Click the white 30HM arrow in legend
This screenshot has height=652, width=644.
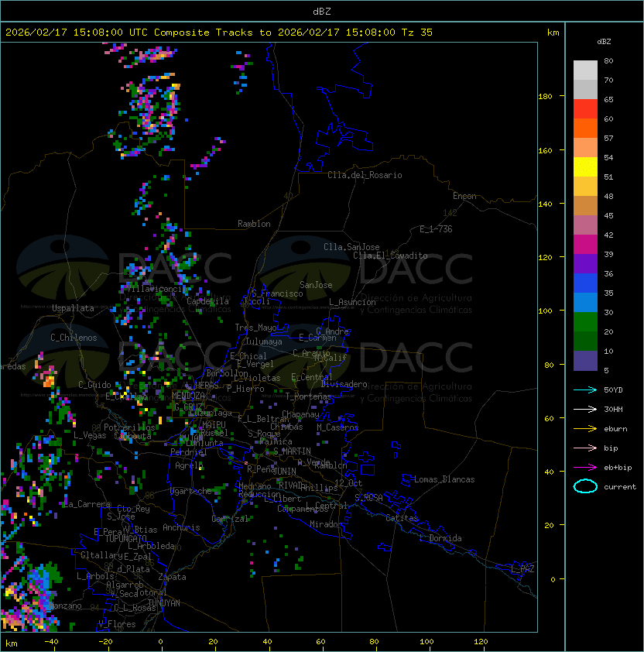(585, 409)
